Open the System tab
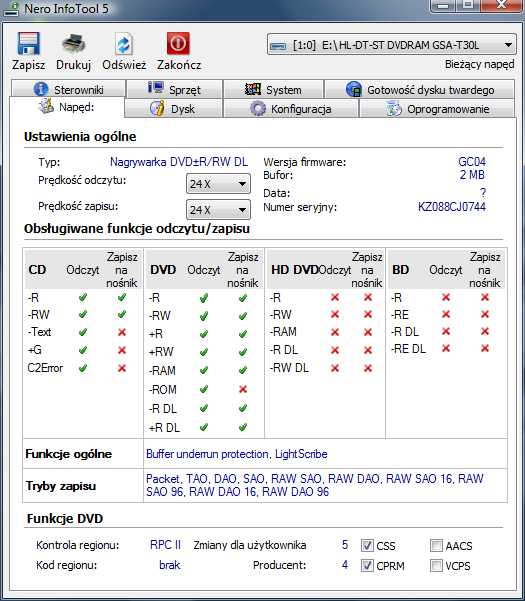The width and height of the screenshot is (525, 601). [274, 89]
